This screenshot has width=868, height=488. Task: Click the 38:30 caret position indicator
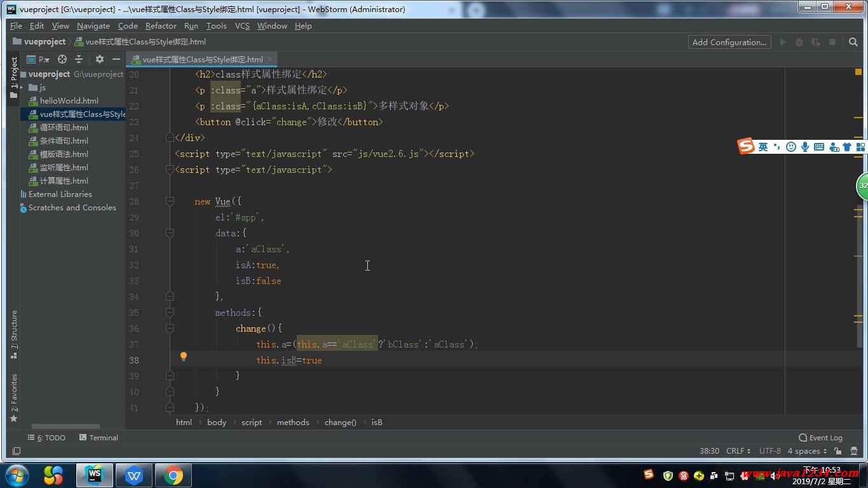click(x=709, y=451)
